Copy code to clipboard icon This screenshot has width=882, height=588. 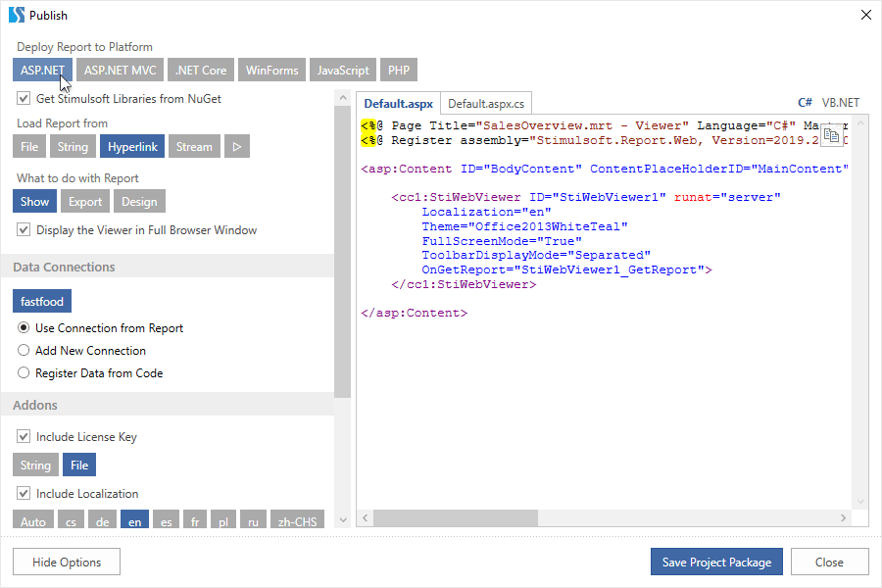[831, 135]
